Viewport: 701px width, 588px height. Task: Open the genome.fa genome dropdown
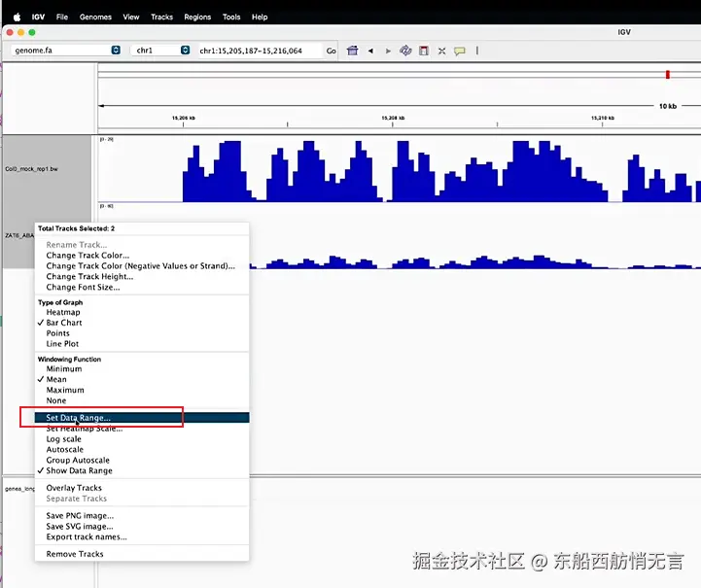66,50
